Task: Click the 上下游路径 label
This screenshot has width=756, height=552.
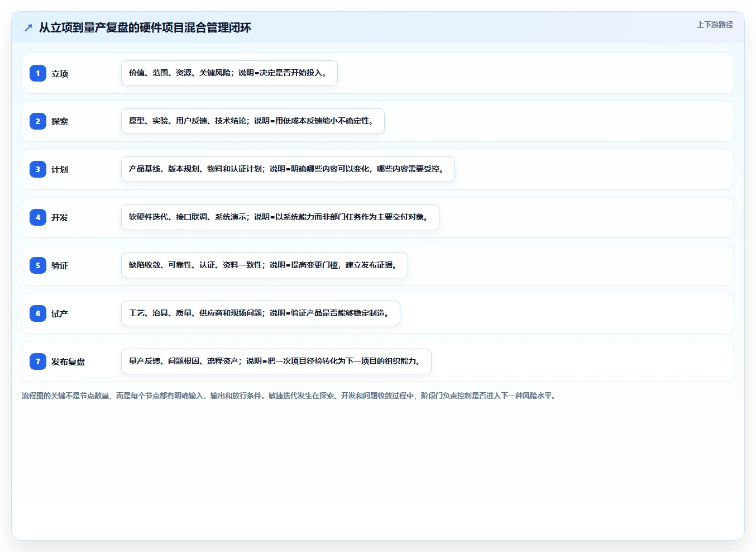Action: click(x=715, y=25)
